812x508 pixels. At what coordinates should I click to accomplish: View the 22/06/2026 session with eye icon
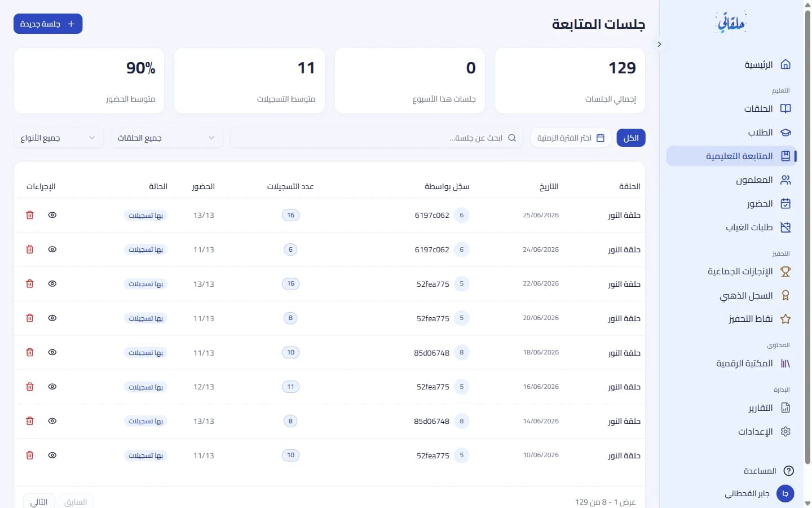tap(52, 284)
